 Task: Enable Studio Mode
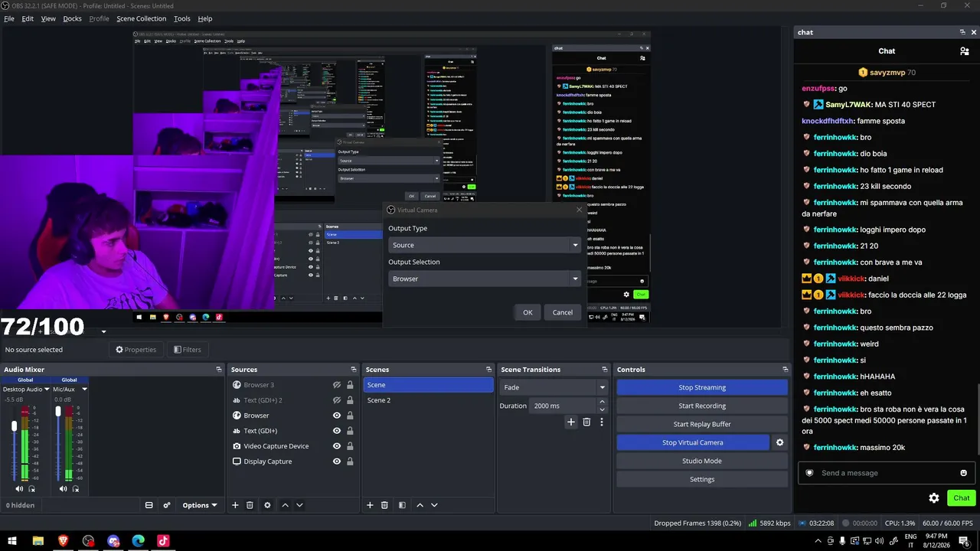click(702, 461)
